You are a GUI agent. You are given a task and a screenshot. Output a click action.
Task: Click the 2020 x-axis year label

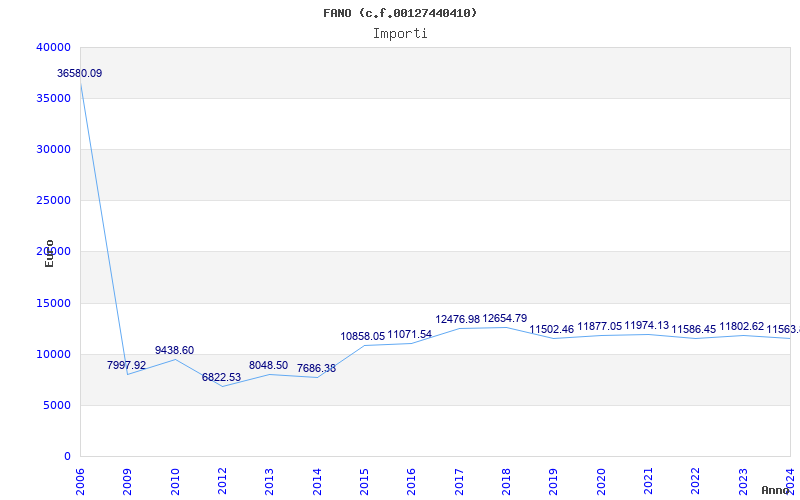pyautogui.click(x=601, y=481)
